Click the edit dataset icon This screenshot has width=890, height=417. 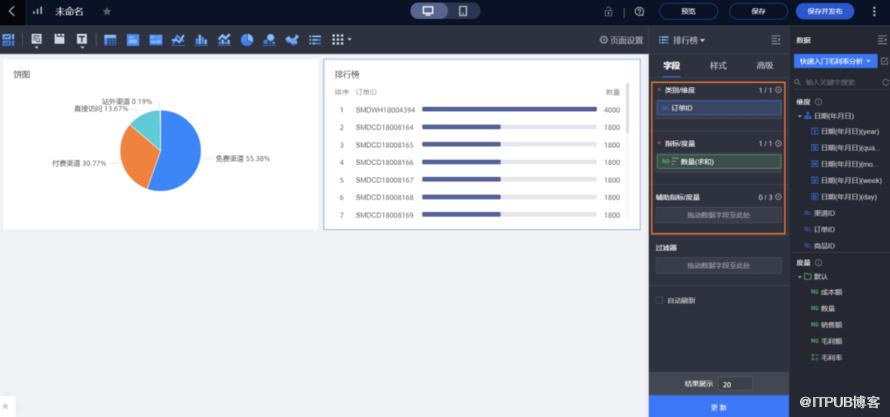pyautogui.click(x=884, y=61)
